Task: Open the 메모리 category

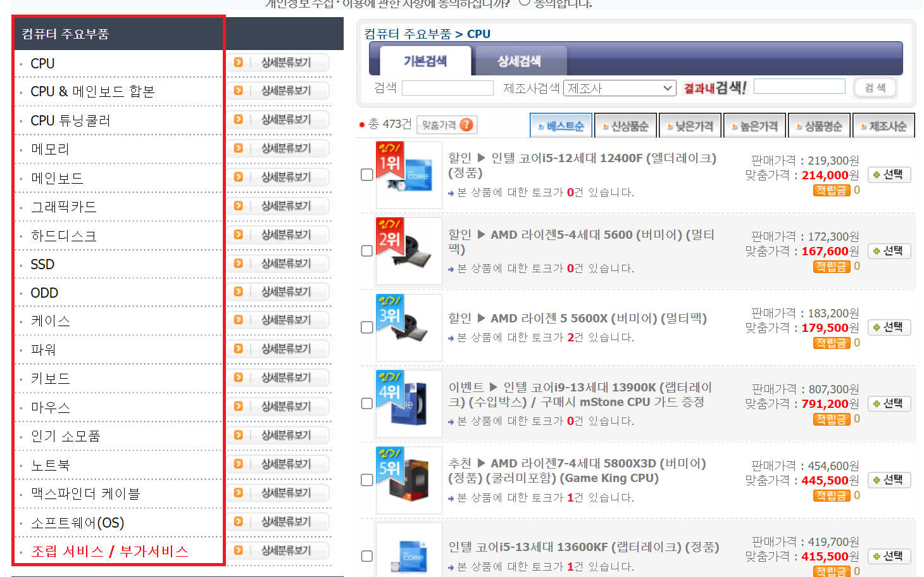Action: tap(50, 149)
